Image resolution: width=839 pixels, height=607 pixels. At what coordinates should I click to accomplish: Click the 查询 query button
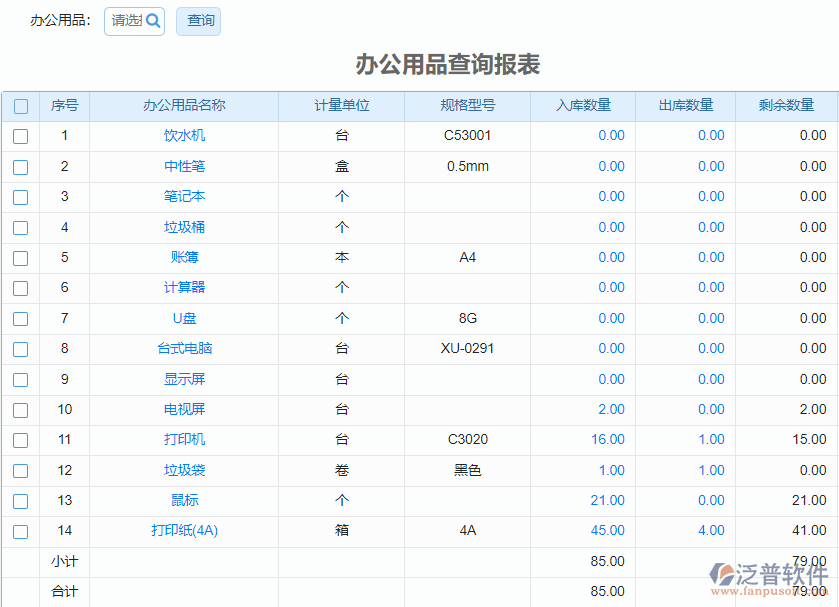point(198,21)
